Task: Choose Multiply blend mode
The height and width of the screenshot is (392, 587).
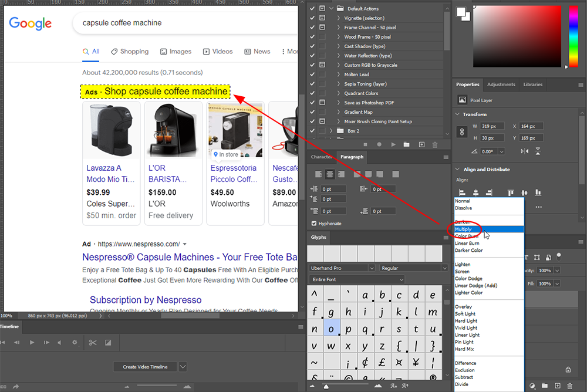Action: (x=489, y=229)
